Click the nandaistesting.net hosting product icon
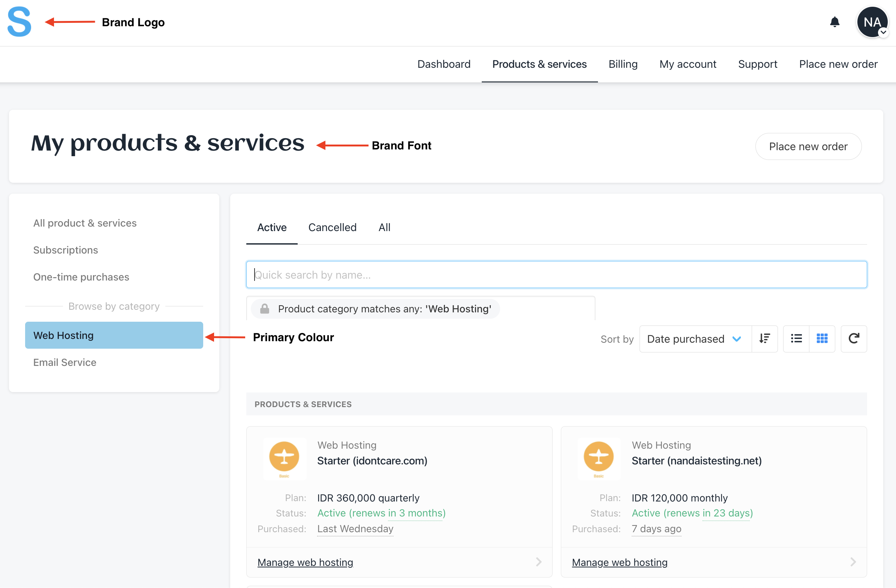Viewport: 896px width, 588px height. 599,457
